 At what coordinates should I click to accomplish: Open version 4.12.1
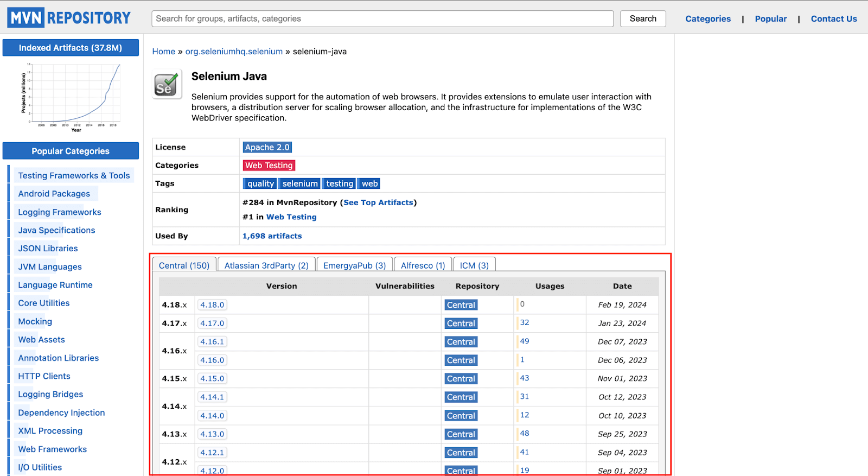212,453
